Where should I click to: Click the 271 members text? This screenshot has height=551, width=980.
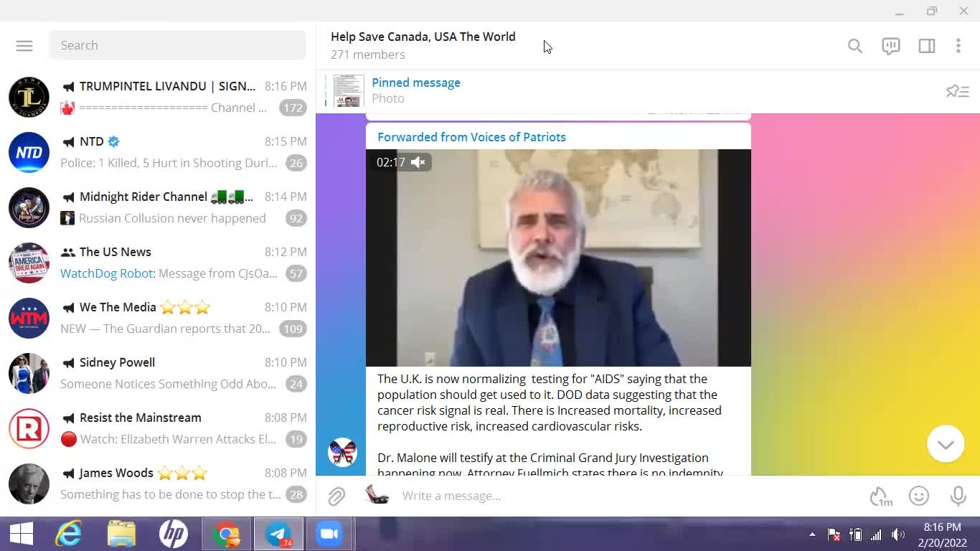point(367,55)
